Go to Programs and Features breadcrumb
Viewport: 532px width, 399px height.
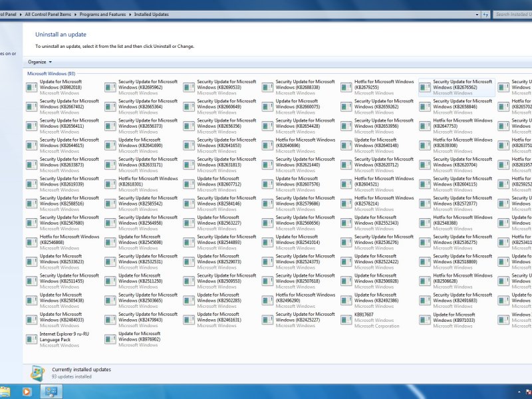[102, 15]
